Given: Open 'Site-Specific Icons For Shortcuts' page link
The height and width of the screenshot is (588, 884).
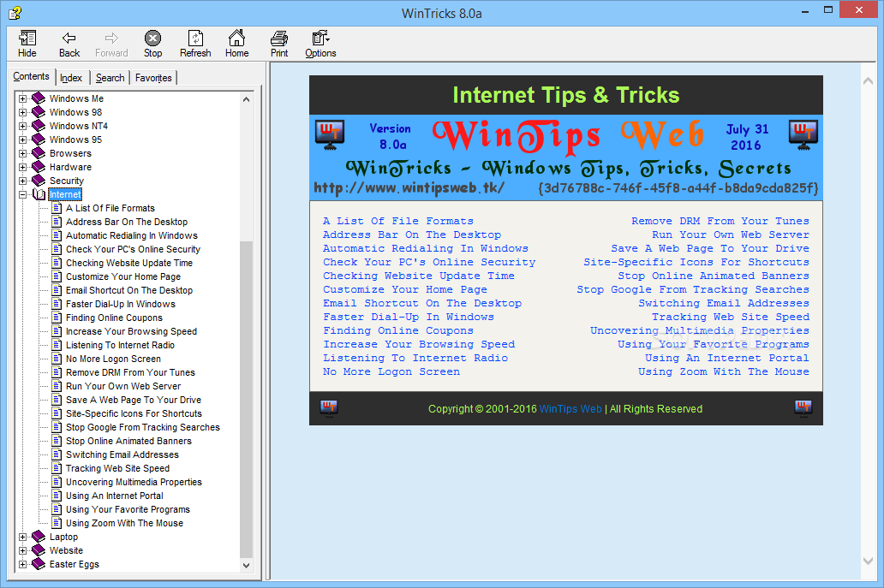Looking at the screenshot, I should (x=696, y=262).
